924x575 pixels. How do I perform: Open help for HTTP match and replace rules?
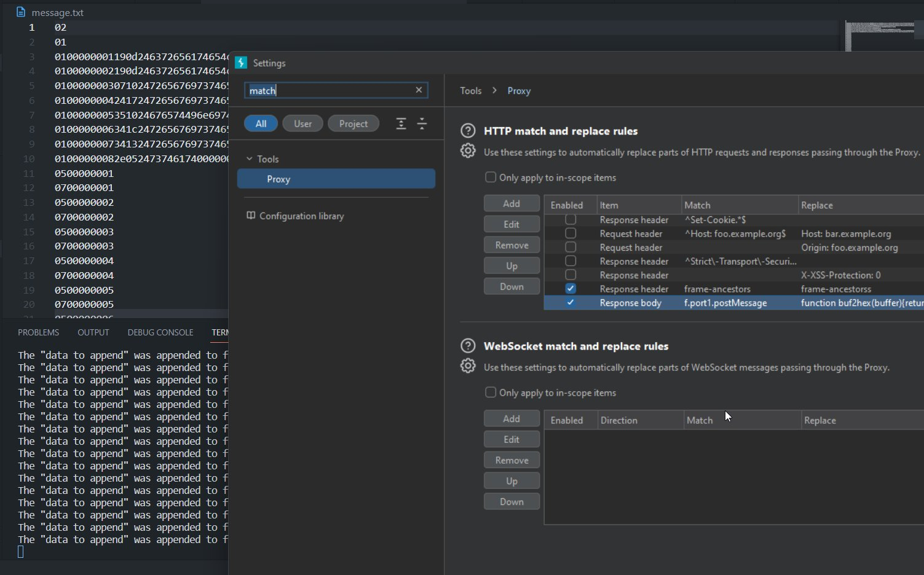(x=468, y=131)
